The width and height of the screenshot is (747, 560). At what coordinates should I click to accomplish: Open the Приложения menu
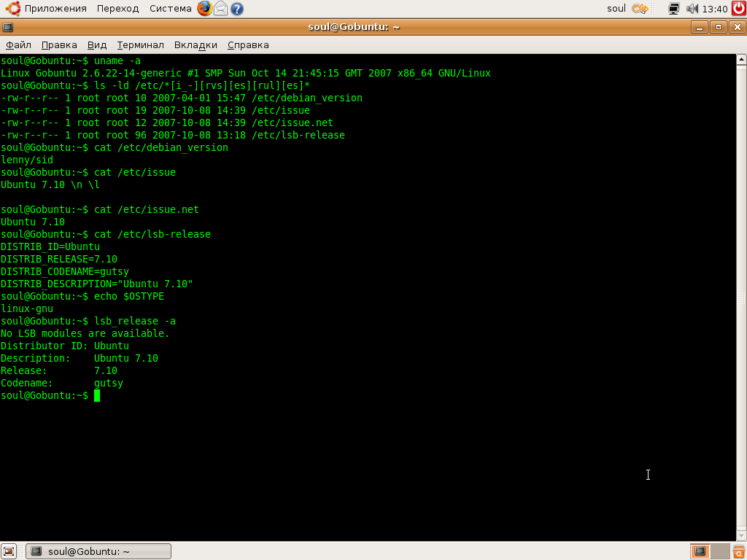(x=55, y=9)
